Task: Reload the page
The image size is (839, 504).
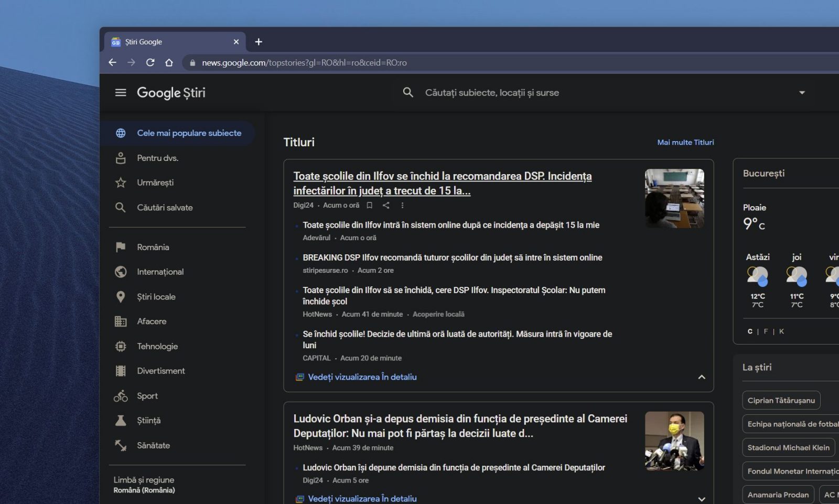Action: [150, 62]
